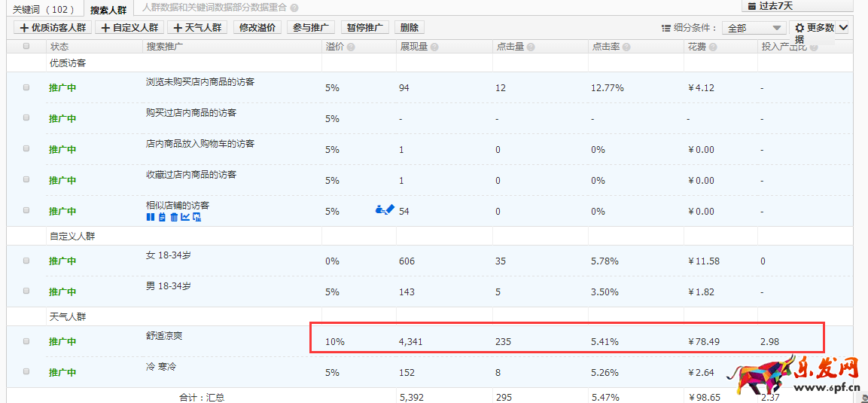Check the 舒适凉爽 row checkbox

(x=26, y=341)
